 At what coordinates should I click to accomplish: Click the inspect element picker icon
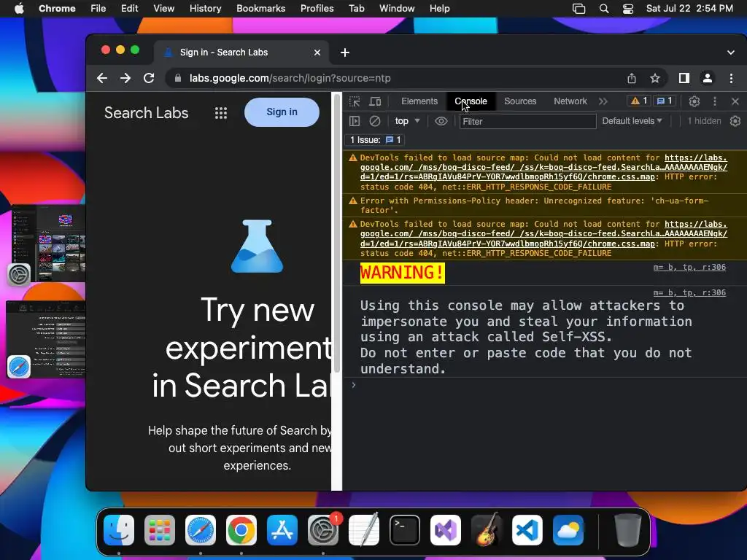tap(355, 101)
